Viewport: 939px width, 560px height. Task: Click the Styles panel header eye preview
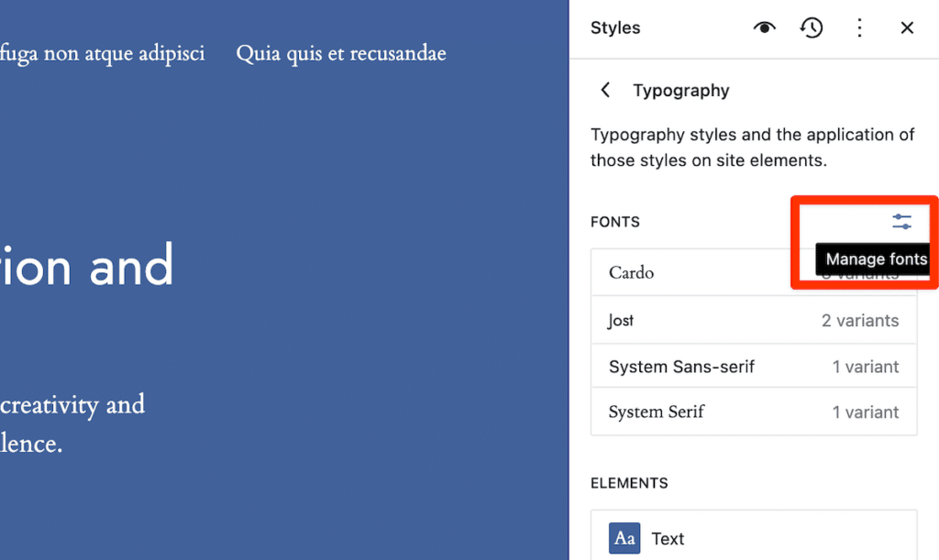pos(764,27)
